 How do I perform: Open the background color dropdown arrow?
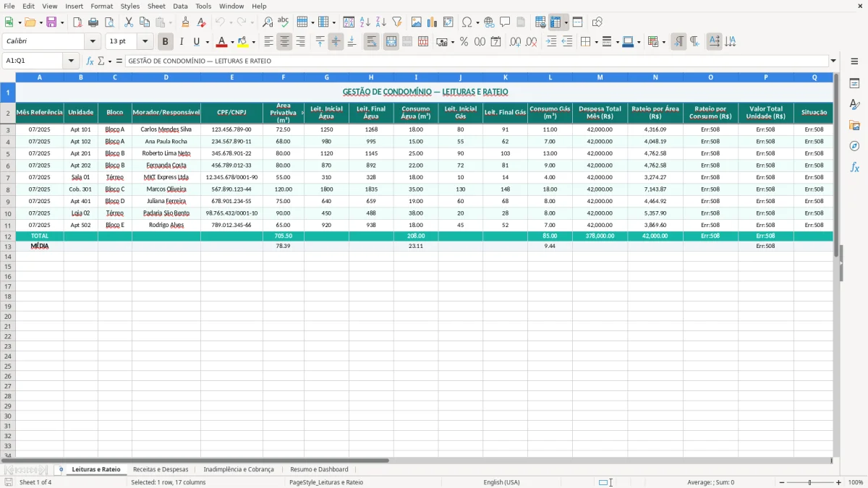253,42
